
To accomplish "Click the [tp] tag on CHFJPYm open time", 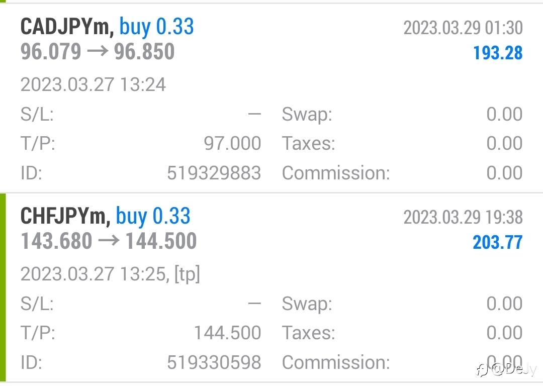I will pyautogui.click(x=187, y=274).
